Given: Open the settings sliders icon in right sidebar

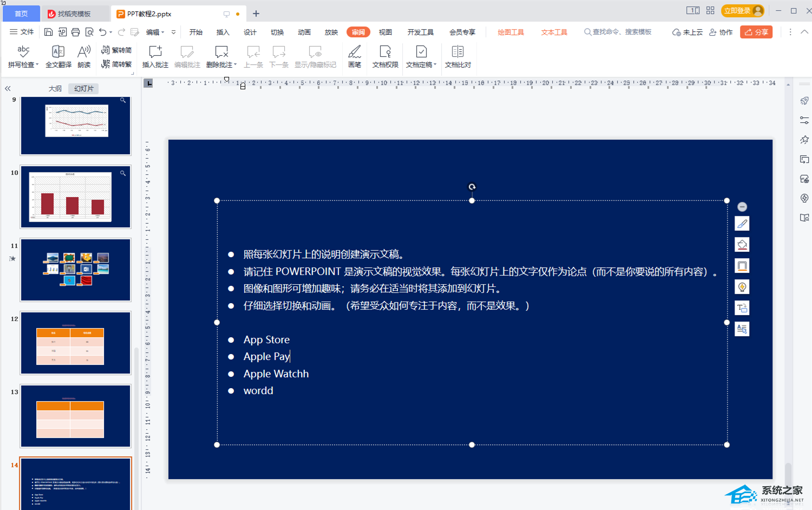Looking at the screenshot, I should coord(804,120).
